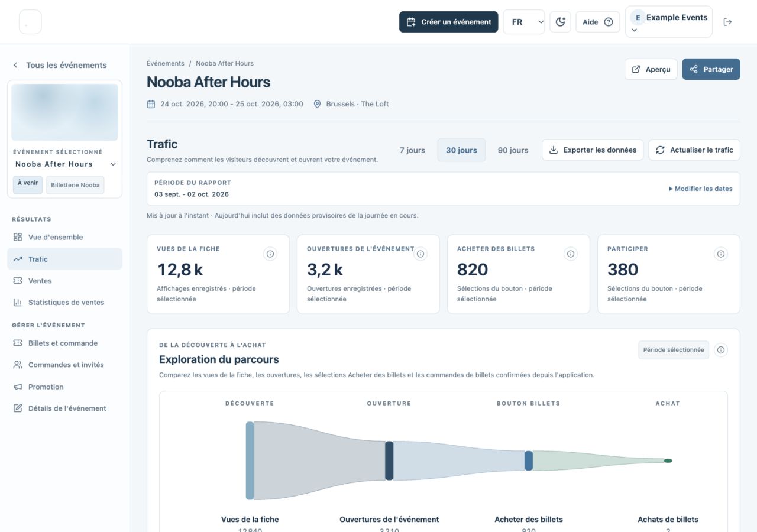This screenshot has width=757, height=532.
Task: Open the info icon on Acheter des billets card
Action: coord(571,254)
